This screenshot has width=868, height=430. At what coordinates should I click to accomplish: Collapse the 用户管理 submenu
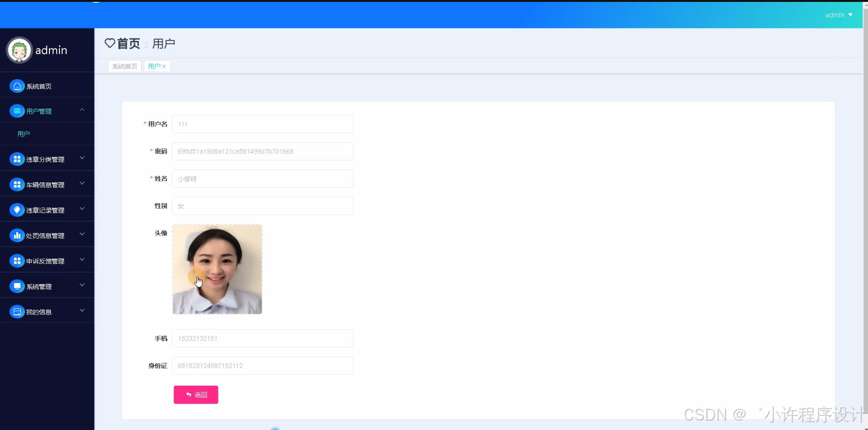(81, 109)
